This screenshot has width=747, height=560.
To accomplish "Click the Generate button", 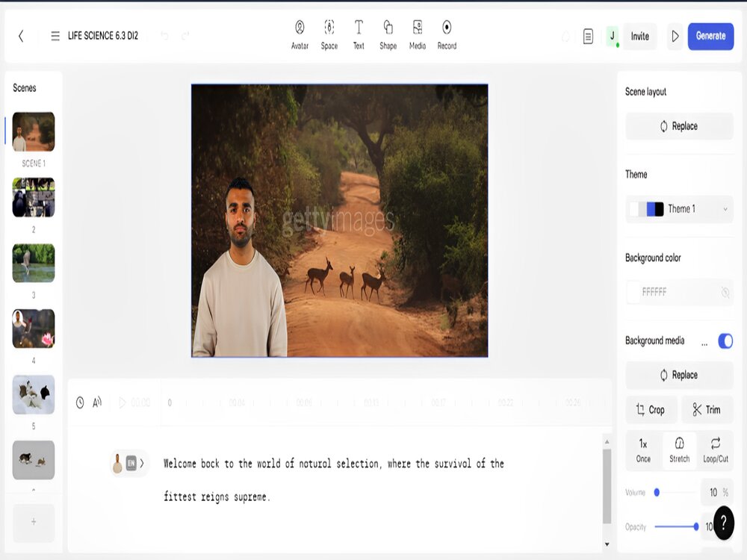I will [710, 36].
